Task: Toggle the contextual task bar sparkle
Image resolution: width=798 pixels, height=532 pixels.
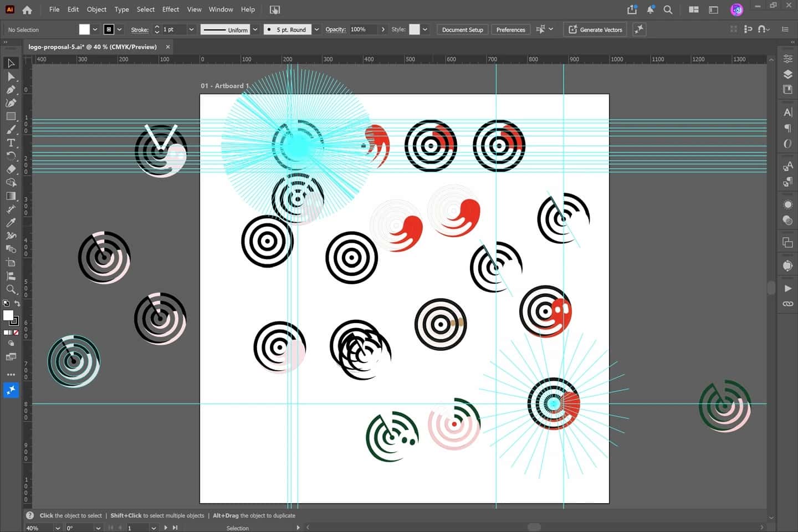Action: 639,29
